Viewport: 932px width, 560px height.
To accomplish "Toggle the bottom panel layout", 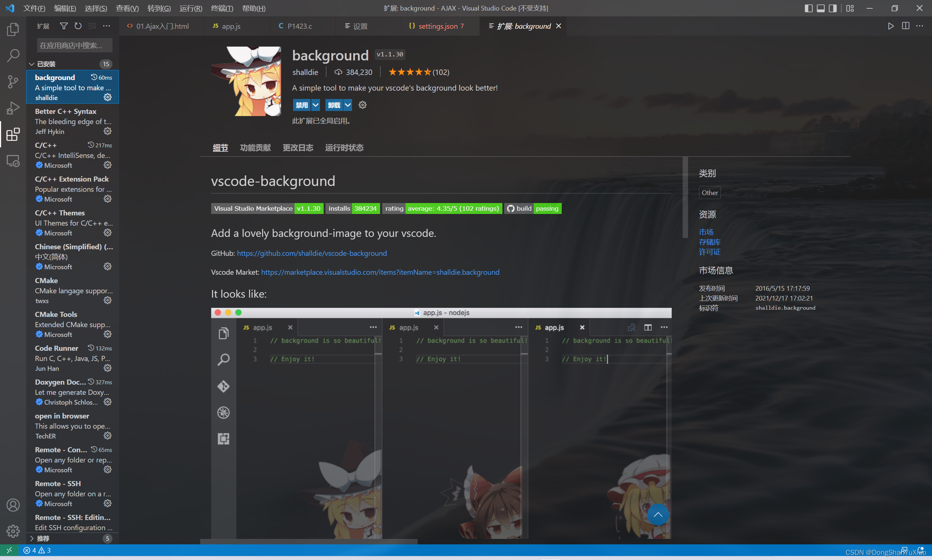I will tap(820, 8).
